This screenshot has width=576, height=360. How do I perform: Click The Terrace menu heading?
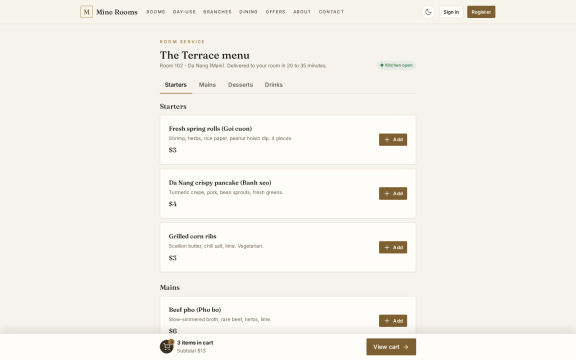click(205, 55)
